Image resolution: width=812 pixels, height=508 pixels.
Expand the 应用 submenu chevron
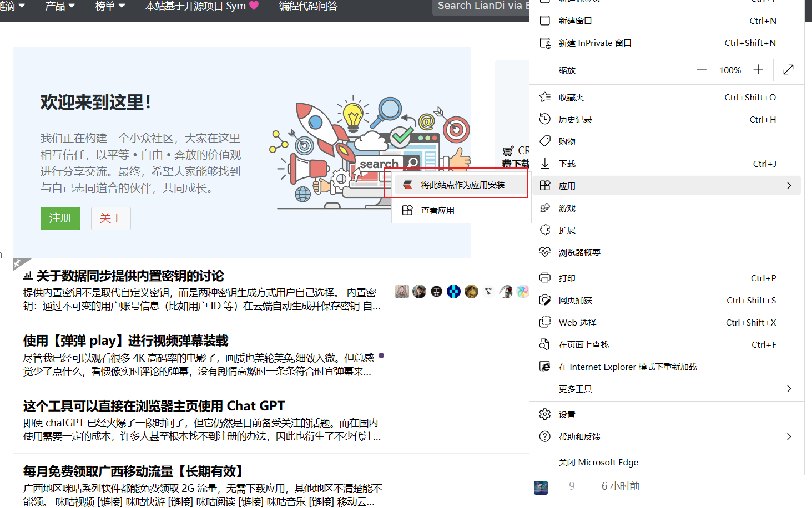click(x=789, y=186)
